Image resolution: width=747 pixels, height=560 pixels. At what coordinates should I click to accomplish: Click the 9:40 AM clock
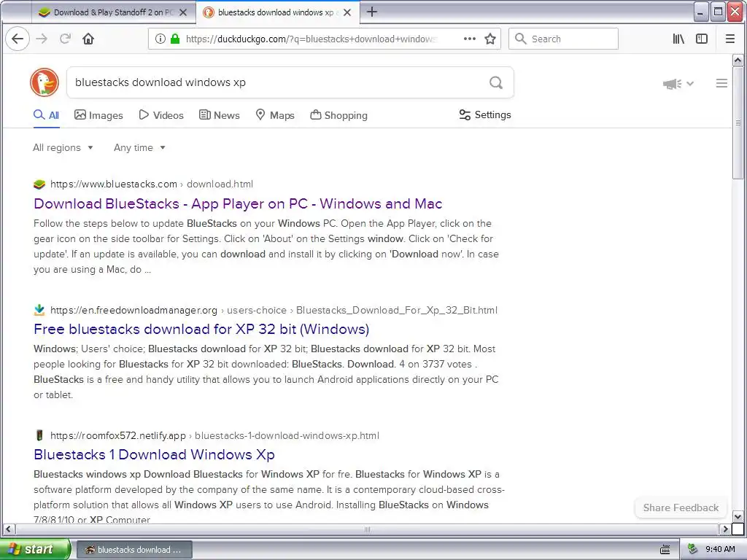(x=720, y=549)
